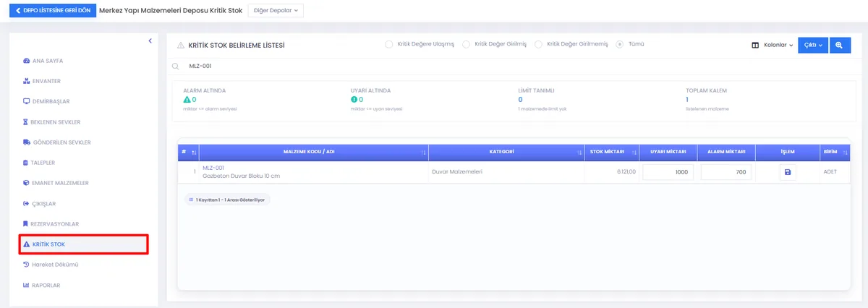Click the BEKLENEN SEVKLER hourglass icon
This screenshot has height=308, width=868.
(x=27, y=122)
